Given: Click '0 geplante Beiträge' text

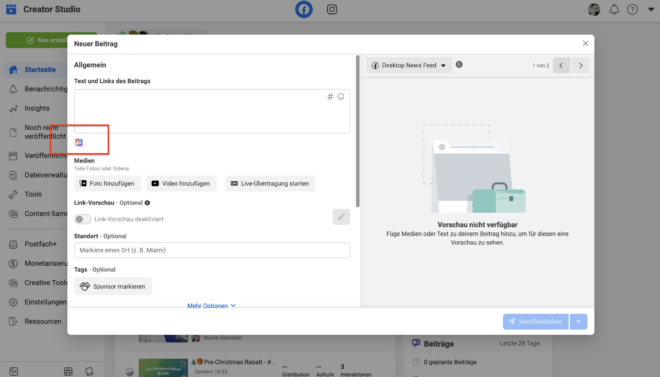Looking at the screenshot, I should [450, 362].
